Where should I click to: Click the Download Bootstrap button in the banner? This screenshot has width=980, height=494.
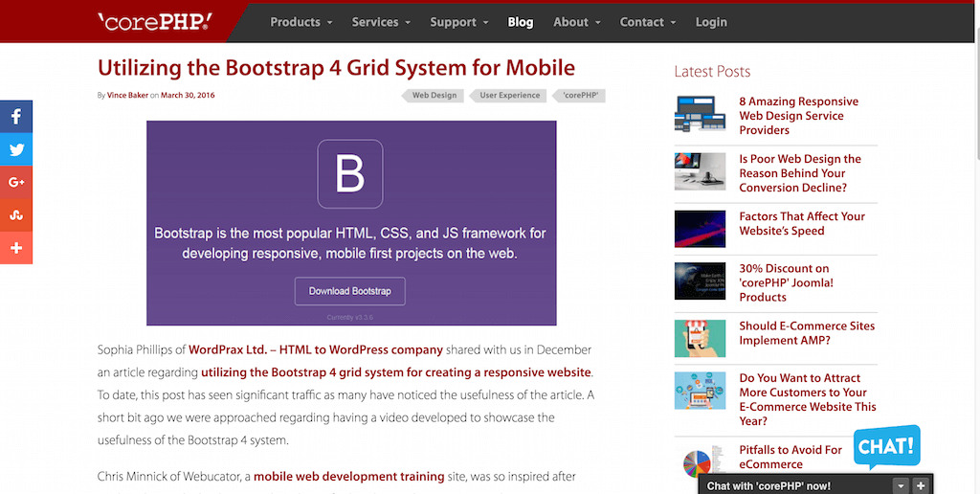(350, 291)
